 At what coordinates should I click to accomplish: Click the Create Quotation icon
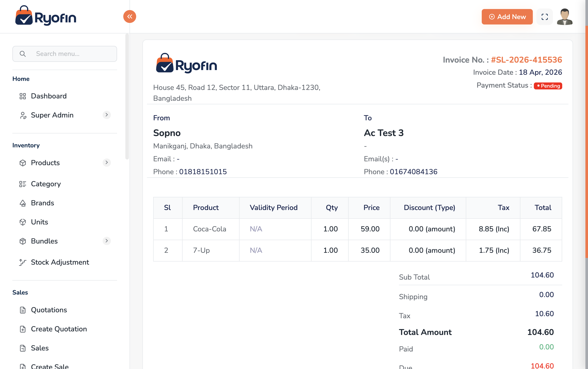click(x=23, y=329)
